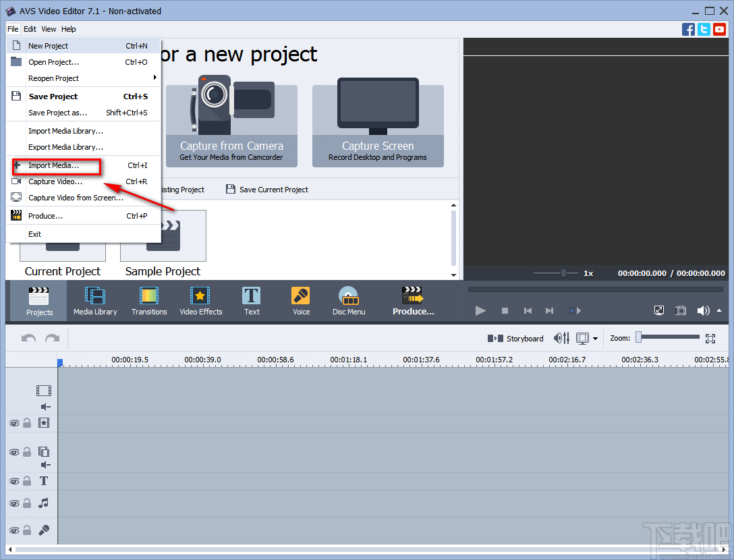Open the YouTube channel icon
Image resolution: width=734 pixels, height=560 pixels.
pyautogui.click(x=719, y=29)
